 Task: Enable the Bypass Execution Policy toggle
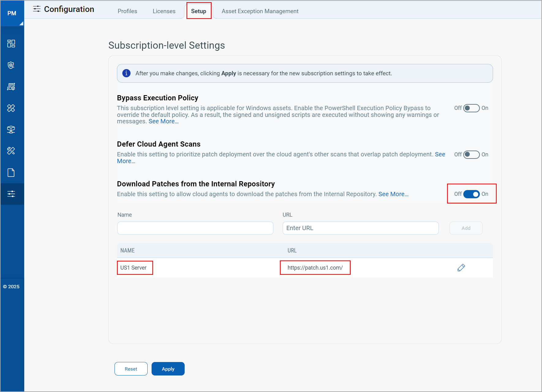click(471, 108)
